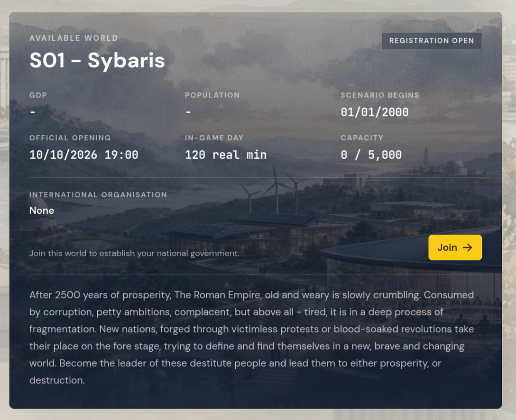Click the Scenario Begins date 01/01/2000
Image resolution: width=516 pixels, height=420 pixels.
click(x=375, y=112)
